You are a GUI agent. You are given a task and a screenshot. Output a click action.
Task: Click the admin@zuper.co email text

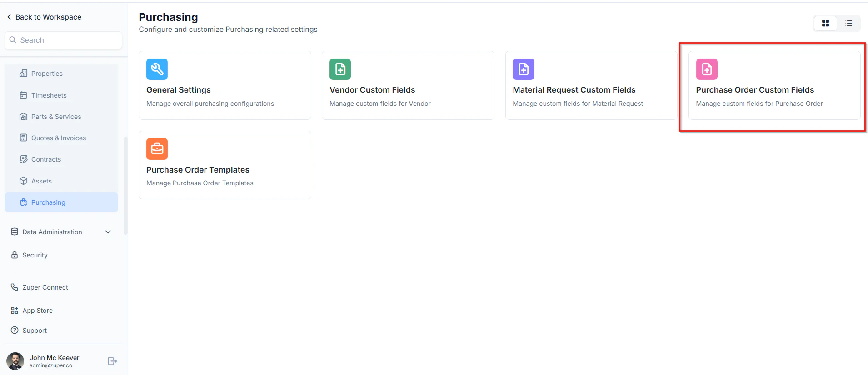(x=51, y=365)
